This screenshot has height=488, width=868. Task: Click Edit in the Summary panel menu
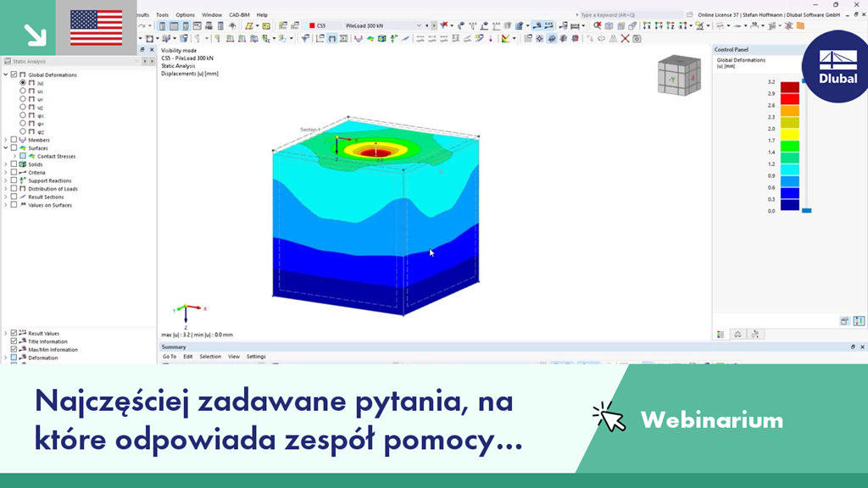[x=188, y=357]
